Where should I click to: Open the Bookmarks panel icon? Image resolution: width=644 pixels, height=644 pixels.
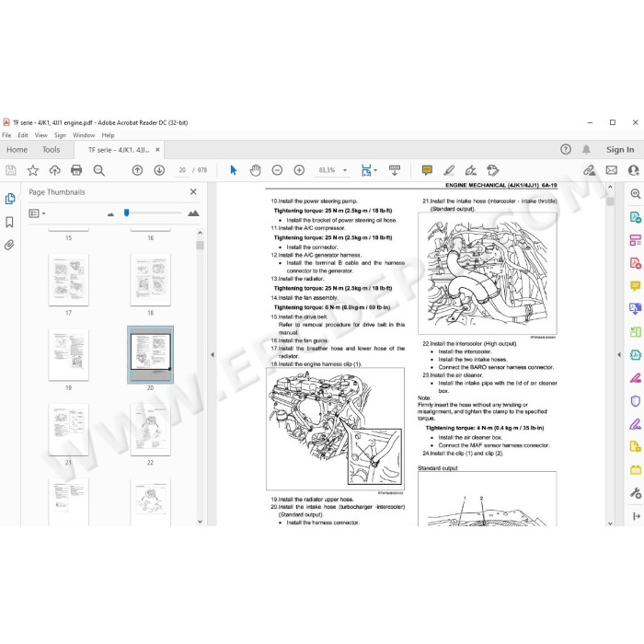pyautogui.click(x=9, y=223)
